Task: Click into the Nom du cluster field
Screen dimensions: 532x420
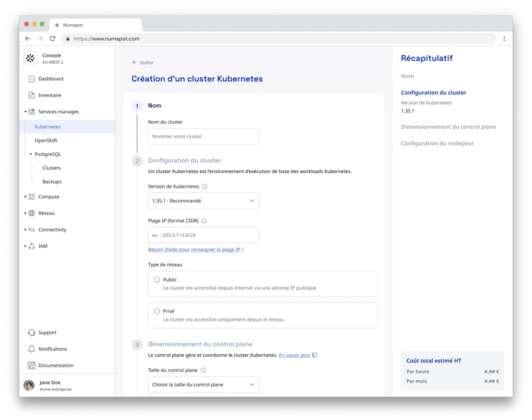Action: coord(204,136)
